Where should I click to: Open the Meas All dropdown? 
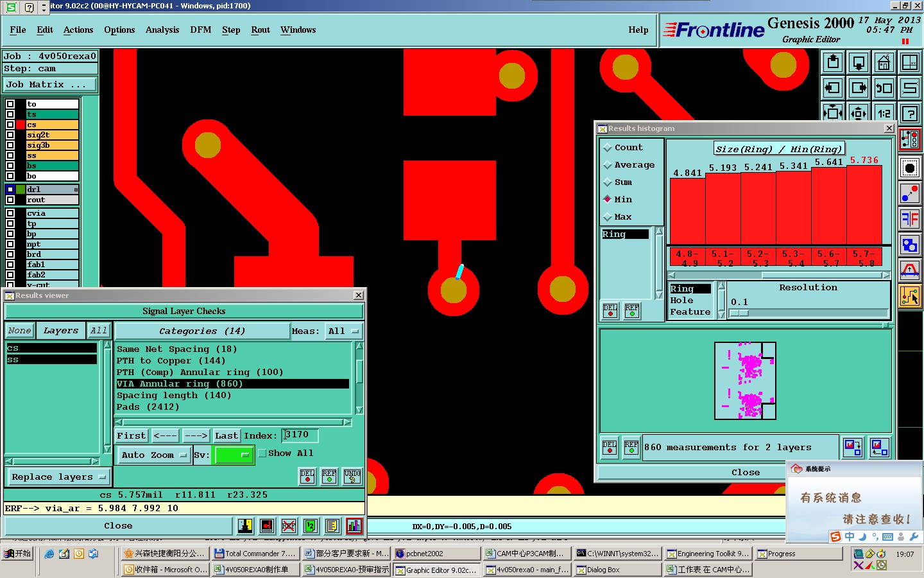343,331
